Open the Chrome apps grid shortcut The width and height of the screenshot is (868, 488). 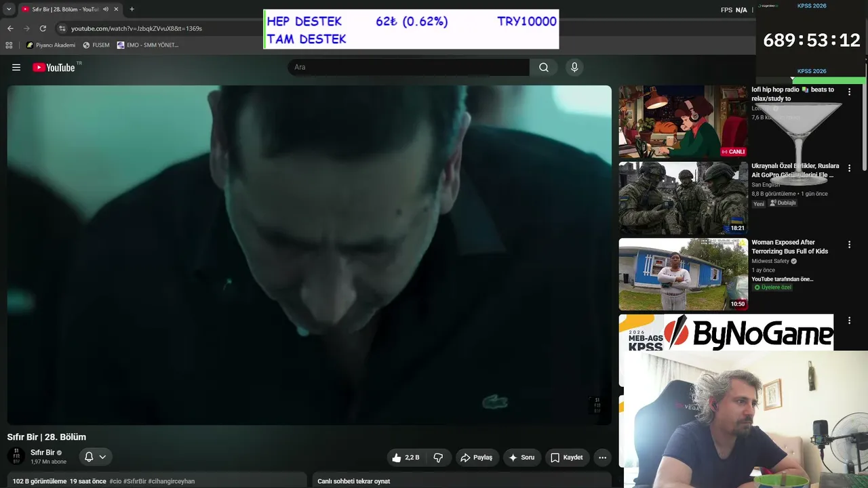click(x=9, y=45)
